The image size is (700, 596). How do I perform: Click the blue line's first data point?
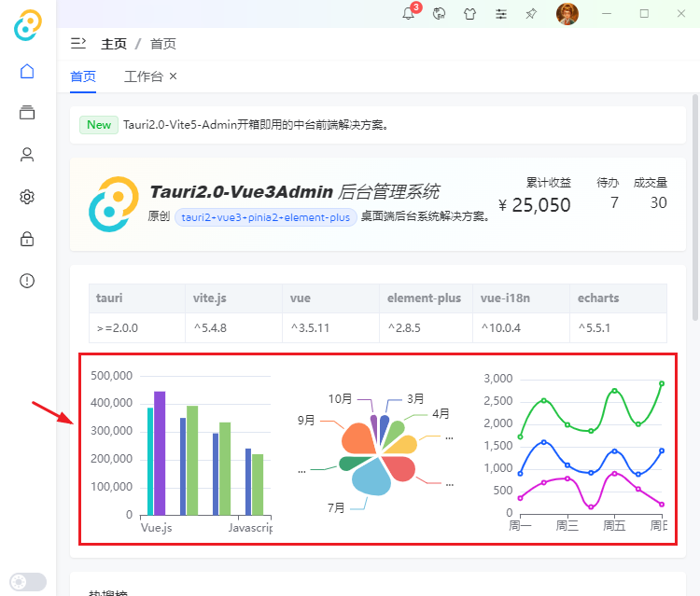[520, 473]
